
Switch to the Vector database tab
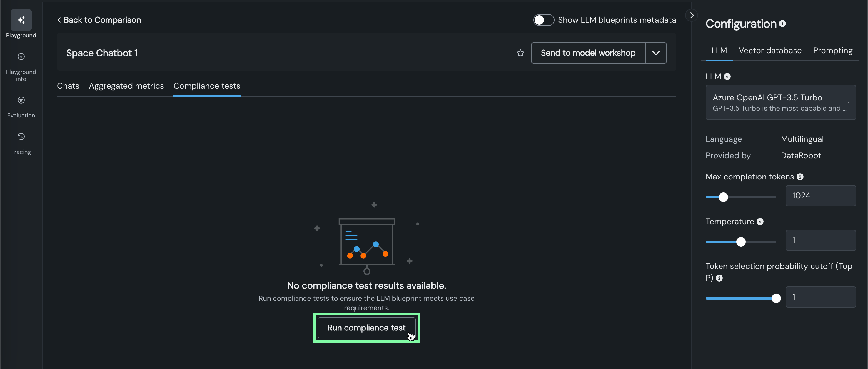coord(770,51)
